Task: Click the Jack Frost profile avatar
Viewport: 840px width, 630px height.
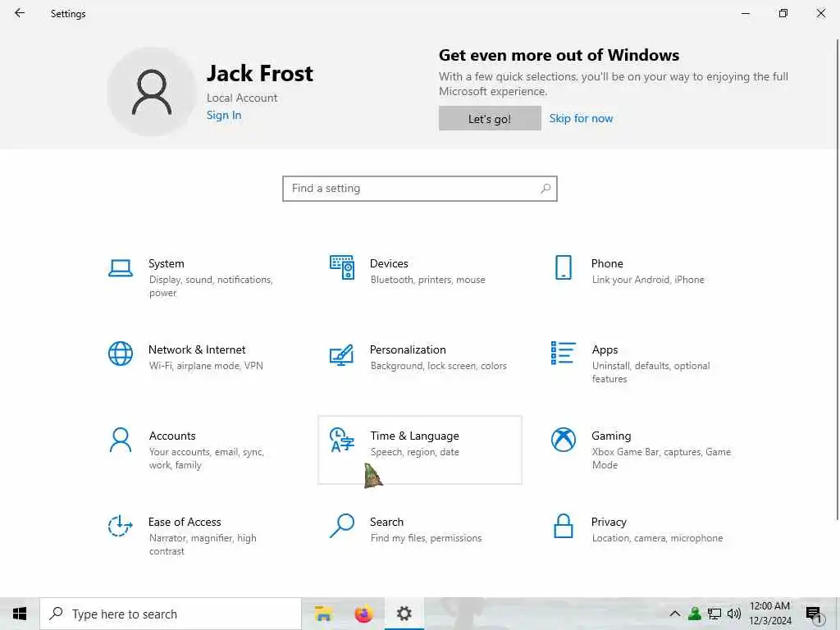Action: click(x=152, y=92)
